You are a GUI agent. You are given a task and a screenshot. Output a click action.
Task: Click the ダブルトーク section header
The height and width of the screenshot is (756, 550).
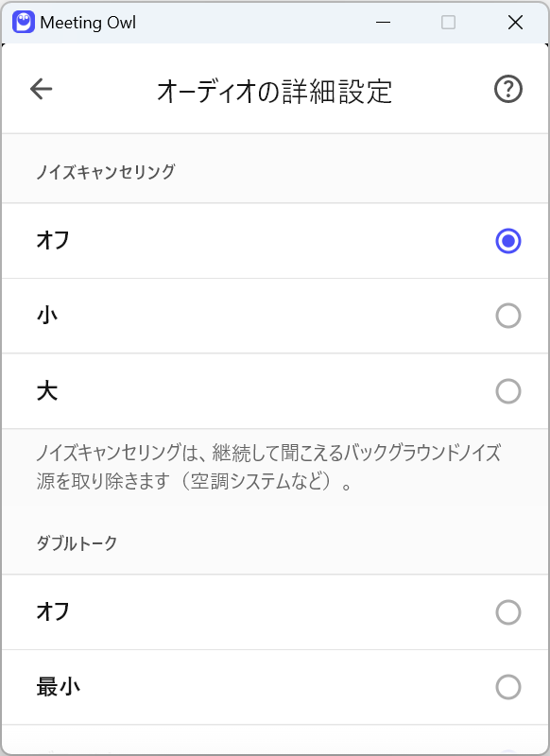77,543
